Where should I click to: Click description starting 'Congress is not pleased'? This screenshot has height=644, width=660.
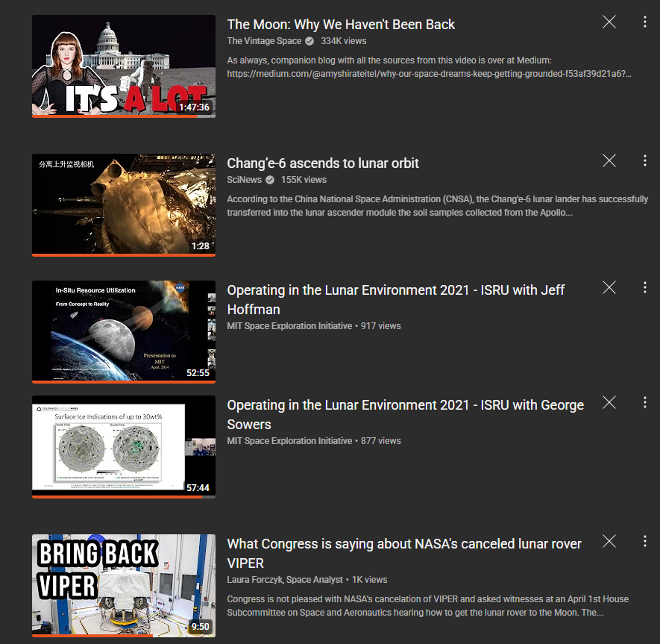pos(427,606)
